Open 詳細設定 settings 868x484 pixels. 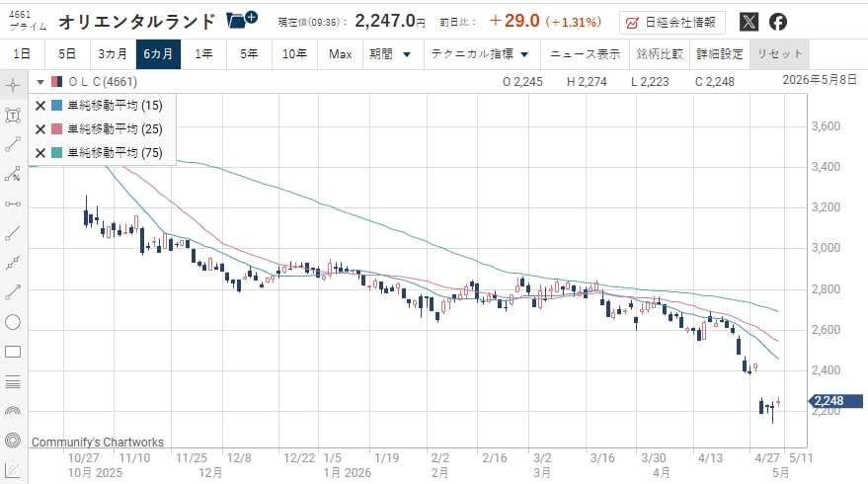click(720, 54)
